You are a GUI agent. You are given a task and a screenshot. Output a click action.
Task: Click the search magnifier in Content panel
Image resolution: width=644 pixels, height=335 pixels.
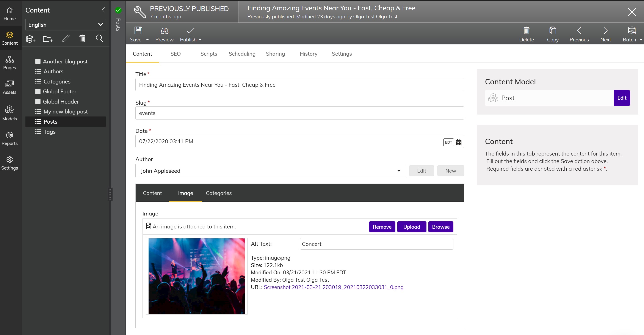pyautogui.click(x=100, y=39)
